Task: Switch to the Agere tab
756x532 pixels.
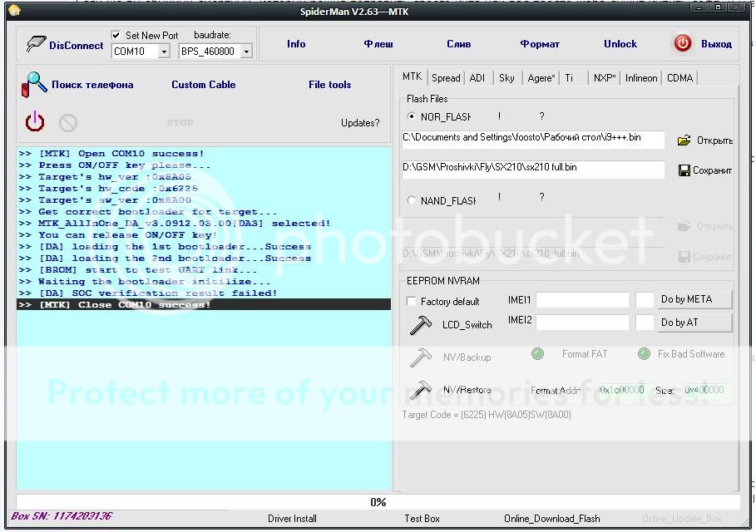Action: tap(541, 77)
